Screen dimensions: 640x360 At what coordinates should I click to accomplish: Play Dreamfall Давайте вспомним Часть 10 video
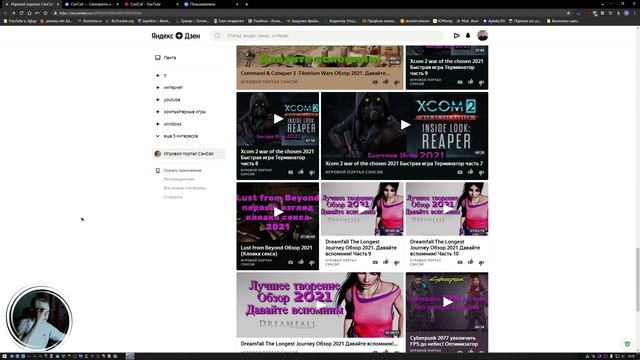[x=447, y=209]
